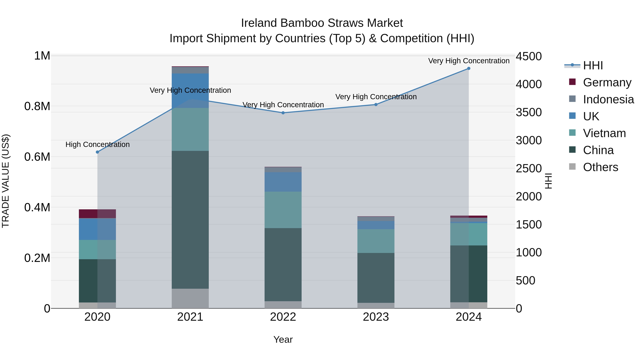Click the China segment in 2022 bar

pos(283,265)
